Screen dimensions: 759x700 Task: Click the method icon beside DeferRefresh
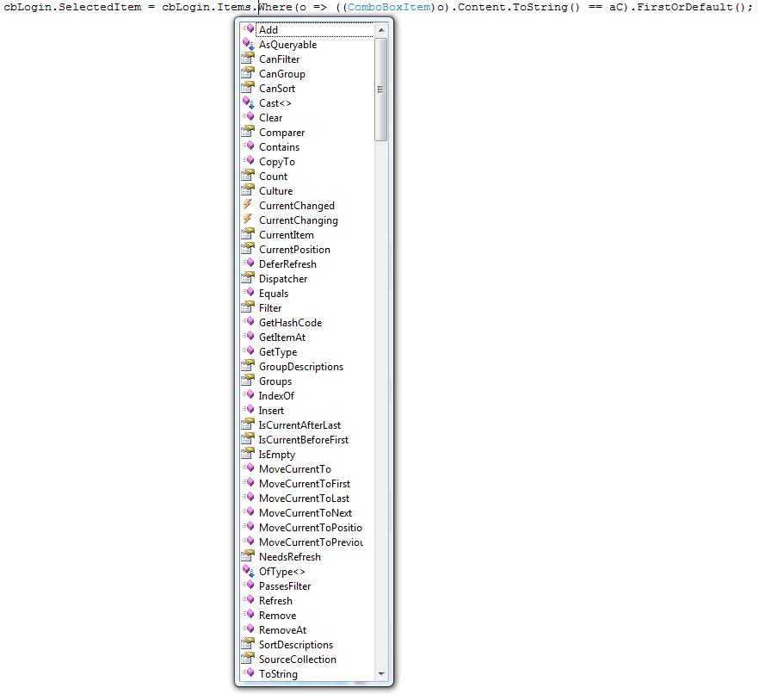[249, 263]
